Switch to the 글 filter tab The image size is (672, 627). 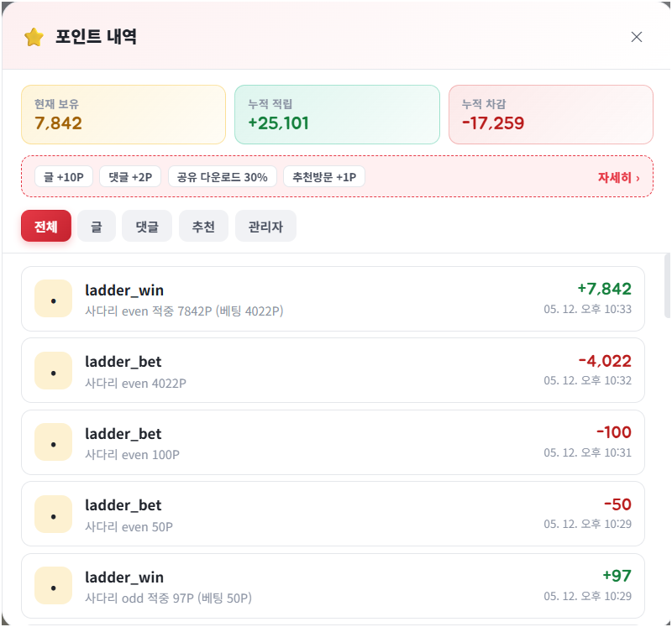97,226
